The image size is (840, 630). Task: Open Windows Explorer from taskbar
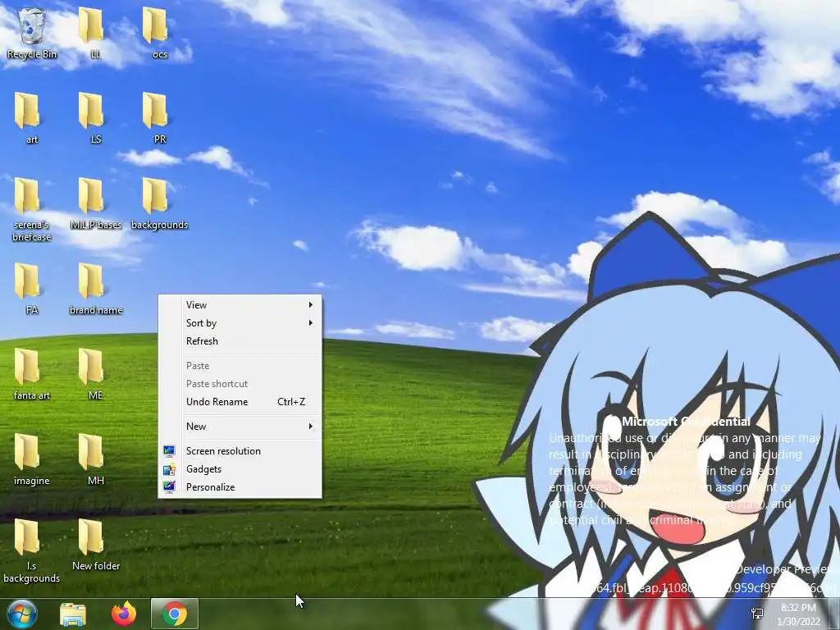point(73,614)
